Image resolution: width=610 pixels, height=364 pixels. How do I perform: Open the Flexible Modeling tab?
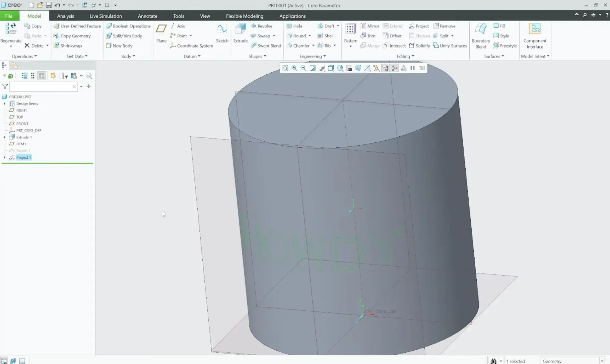tap(245, 16)
